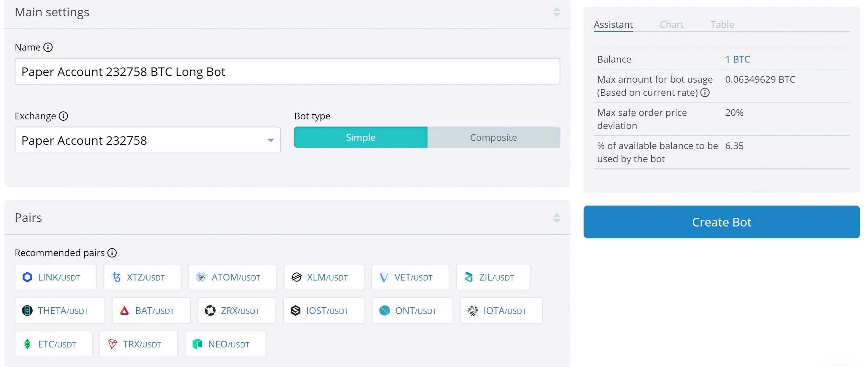Screen dimensions: 868x367
Task: Click the 1 BTC balance link
Action: click(x=737, y=59)
